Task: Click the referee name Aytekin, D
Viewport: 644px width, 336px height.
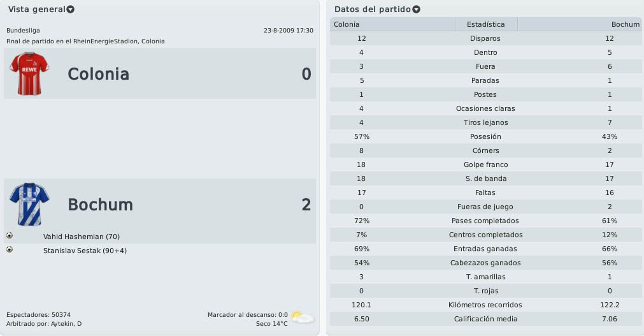Action: 66,324
